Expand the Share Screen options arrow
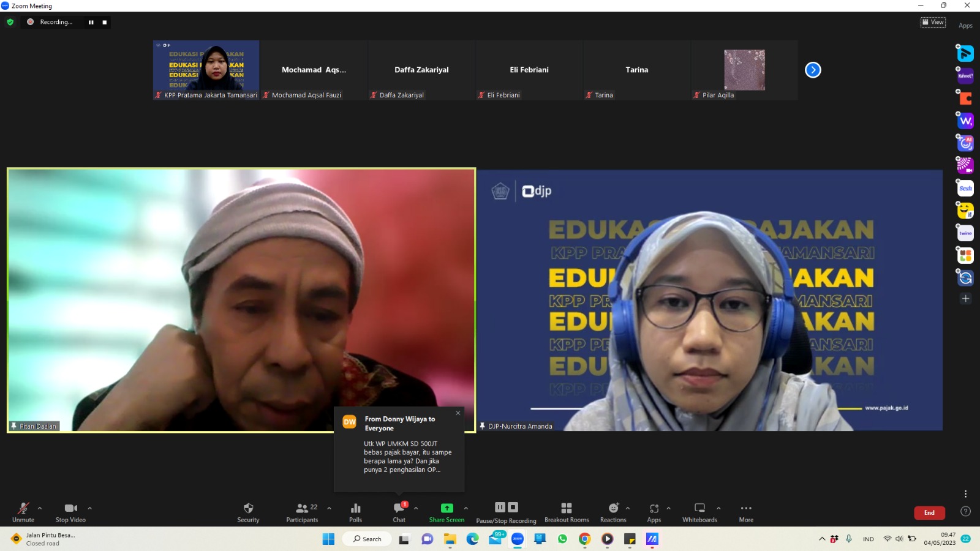Image resolution: width=980 pixels, height=551 pixels. (x=466, y=508)
